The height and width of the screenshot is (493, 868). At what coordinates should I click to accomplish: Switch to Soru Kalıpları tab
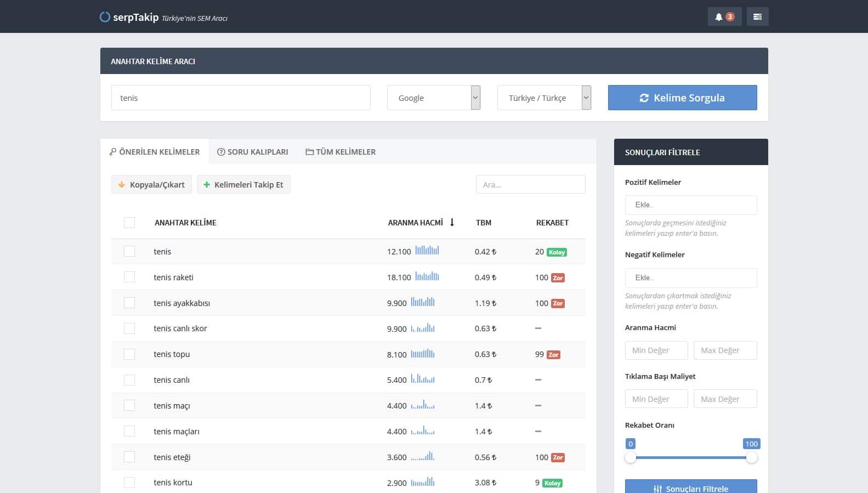tap(253, 152)
